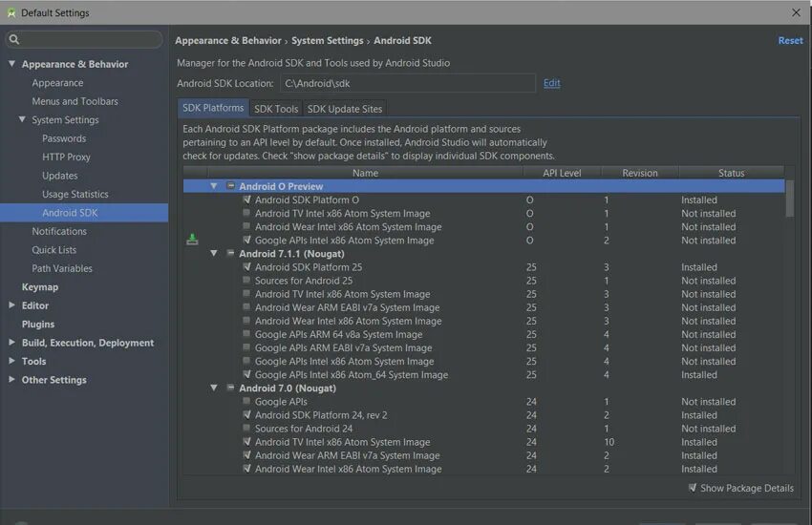Open the Appearance settings page
812x525 pixels.
(x=57, y=83)
